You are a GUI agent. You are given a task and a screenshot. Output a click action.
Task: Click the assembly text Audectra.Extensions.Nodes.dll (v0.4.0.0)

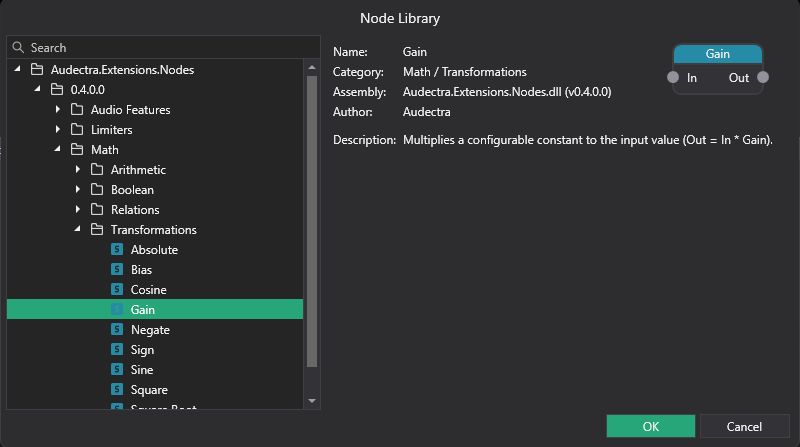(x=507, y=92)
